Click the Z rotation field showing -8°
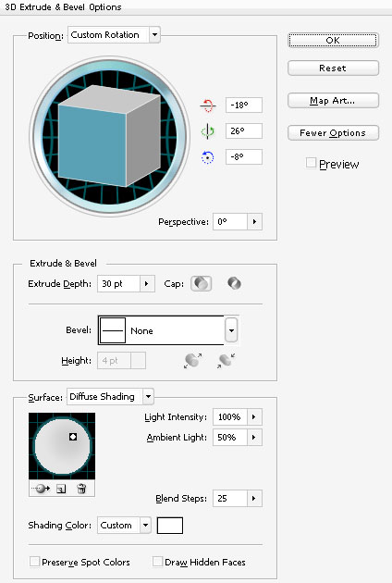 pos(244,157)
